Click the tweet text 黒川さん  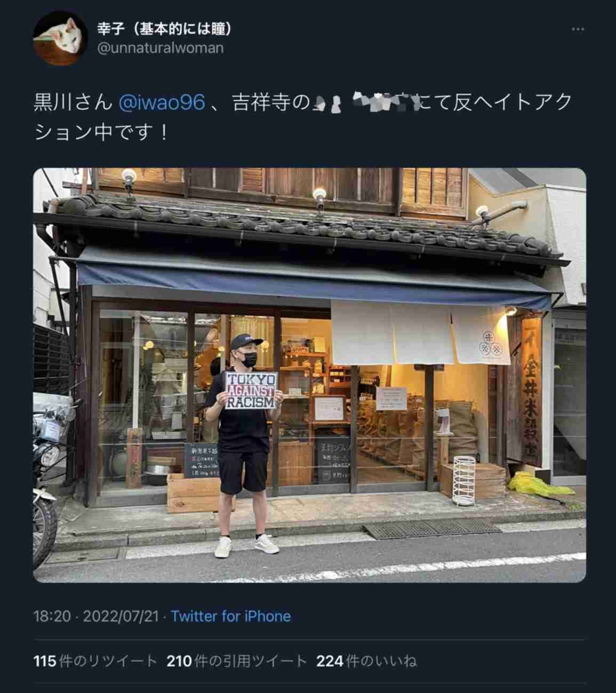click(73, 102)
